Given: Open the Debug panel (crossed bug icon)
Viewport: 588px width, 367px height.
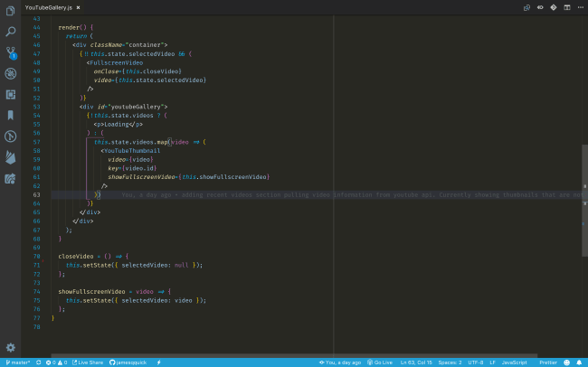Looking at the screenshot, I should pos(11,73).
